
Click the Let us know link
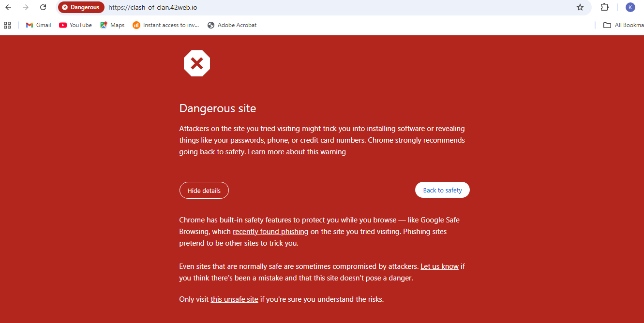pyautogui.click(x=439, y=266)
